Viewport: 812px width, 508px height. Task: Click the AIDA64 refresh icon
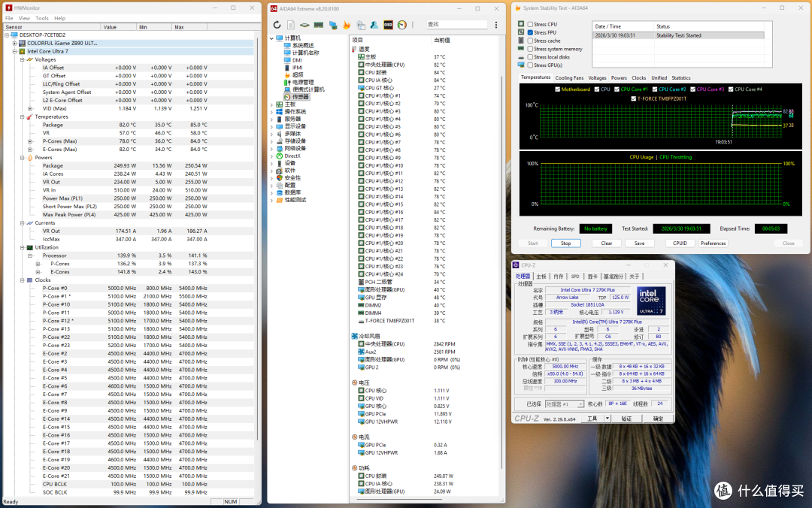(277, 25)
